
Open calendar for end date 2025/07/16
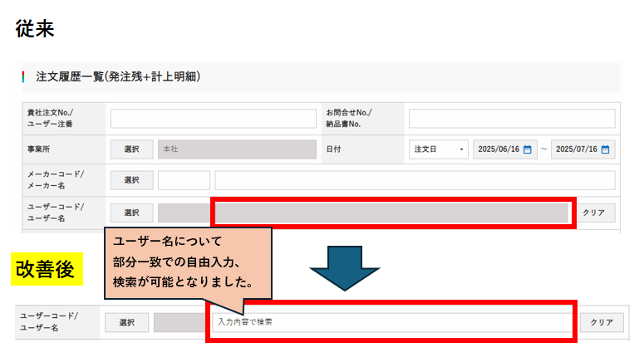pos(606,149)
